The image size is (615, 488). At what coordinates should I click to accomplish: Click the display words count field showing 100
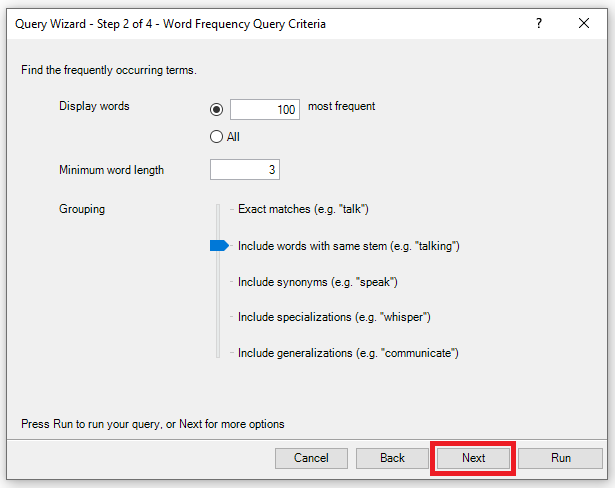[x=265, y=109]
